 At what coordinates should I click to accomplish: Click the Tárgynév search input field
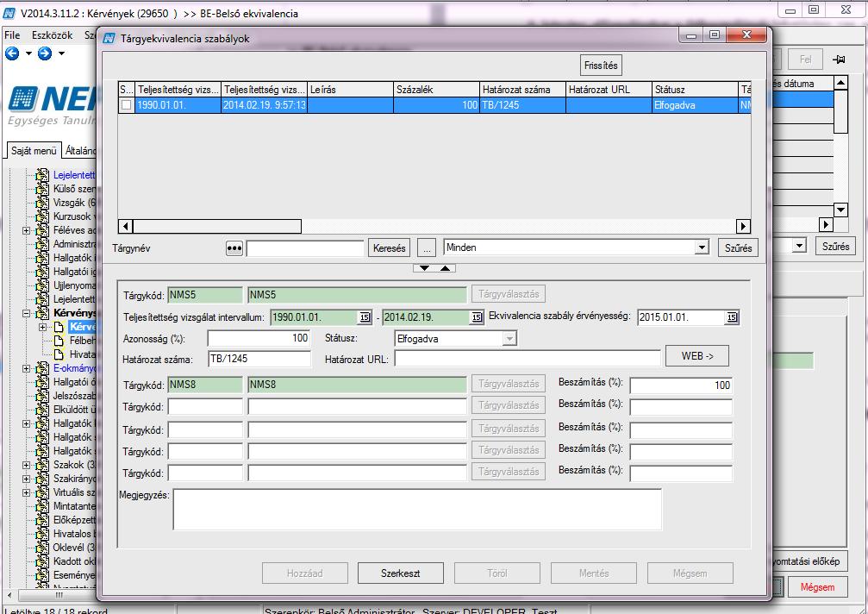(x=305, y=248)
